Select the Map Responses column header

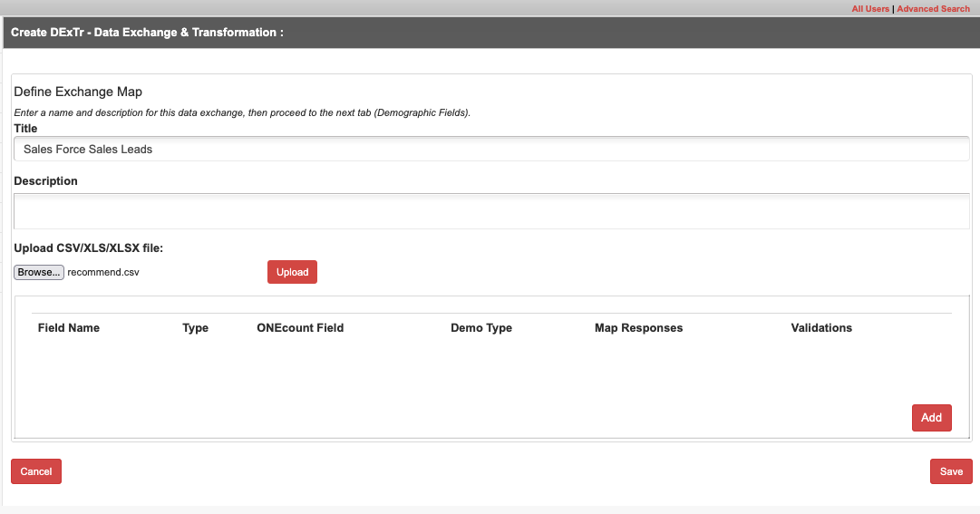pos(638,327)
